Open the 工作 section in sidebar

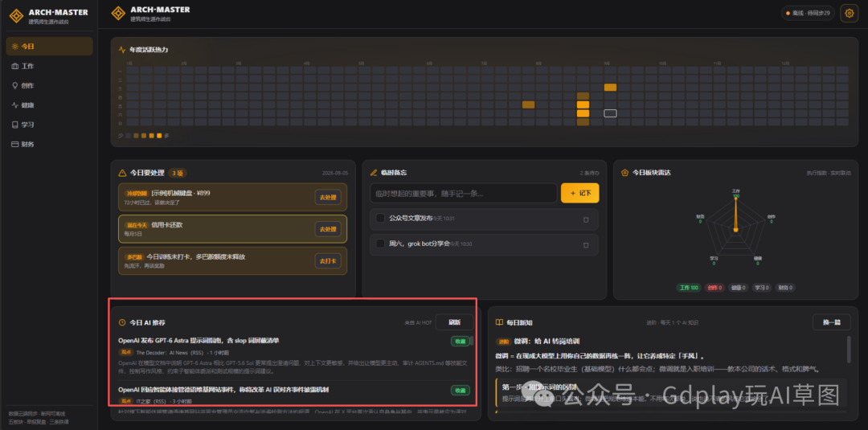(x=49, y=67)
